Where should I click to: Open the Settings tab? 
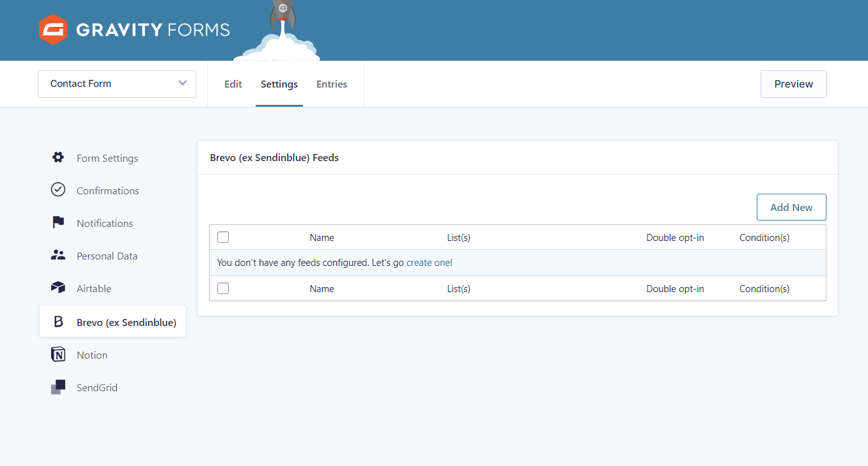click(279, 84)
